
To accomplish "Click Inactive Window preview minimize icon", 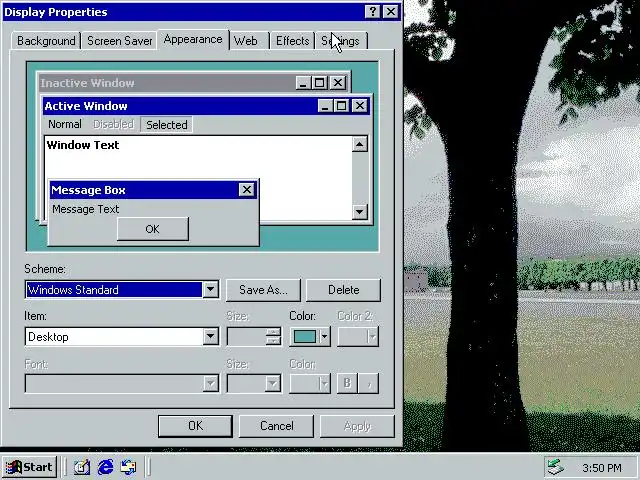I will tap(303, 83).
